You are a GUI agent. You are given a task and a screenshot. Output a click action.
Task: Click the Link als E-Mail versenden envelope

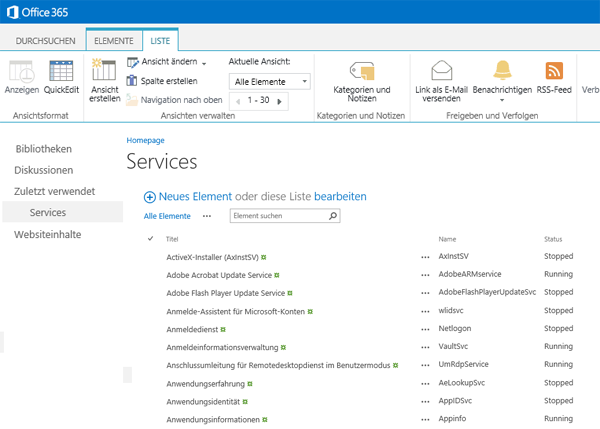click(442, 70)
